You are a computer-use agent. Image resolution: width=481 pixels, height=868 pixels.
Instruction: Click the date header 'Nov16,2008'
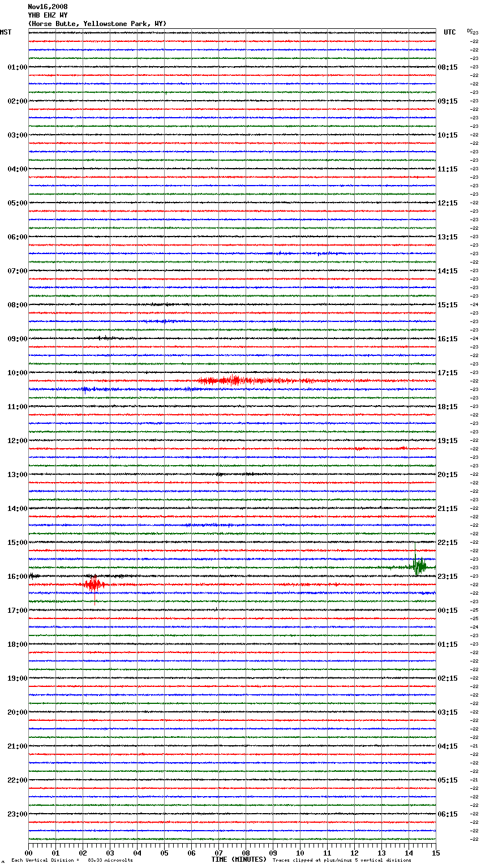point(48,7)
